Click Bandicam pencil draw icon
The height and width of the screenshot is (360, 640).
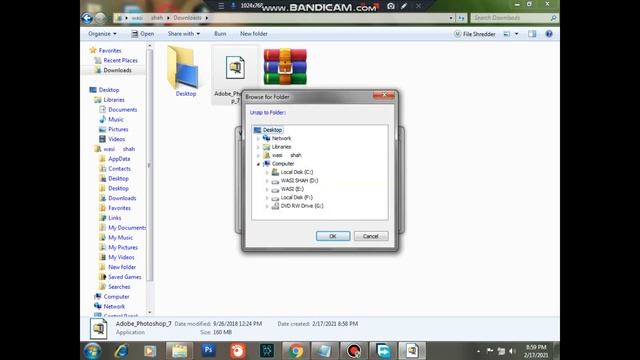click(404, 6)
